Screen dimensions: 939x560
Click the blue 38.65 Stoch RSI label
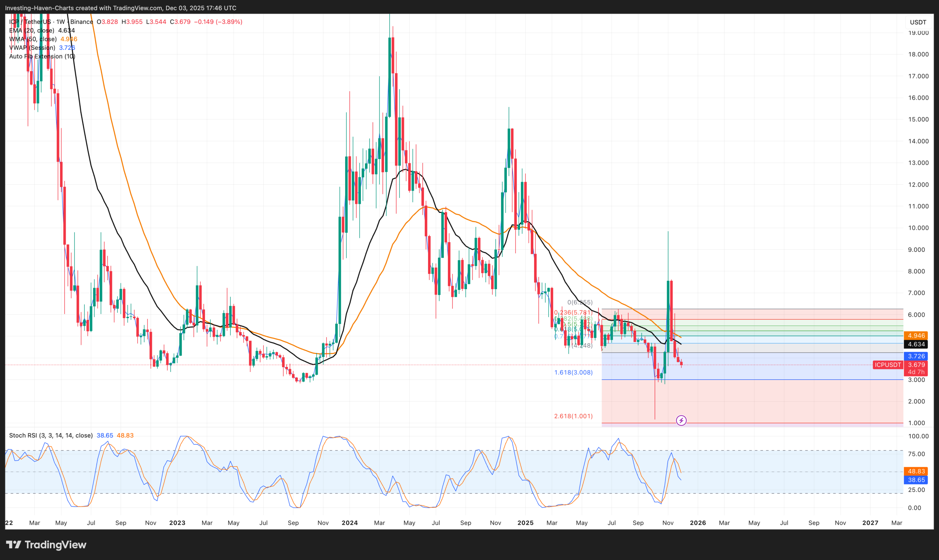click(916, 480)
